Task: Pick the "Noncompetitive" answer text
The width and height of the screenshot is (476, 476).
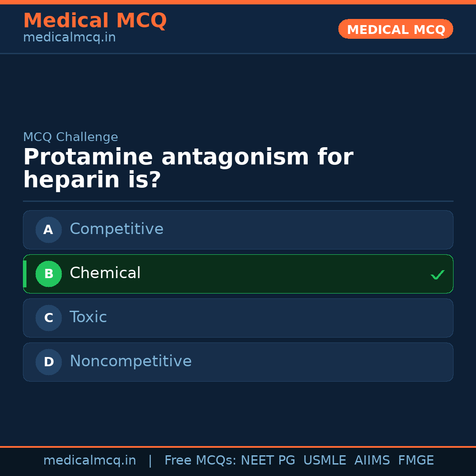Action: [x=130, y=361]
